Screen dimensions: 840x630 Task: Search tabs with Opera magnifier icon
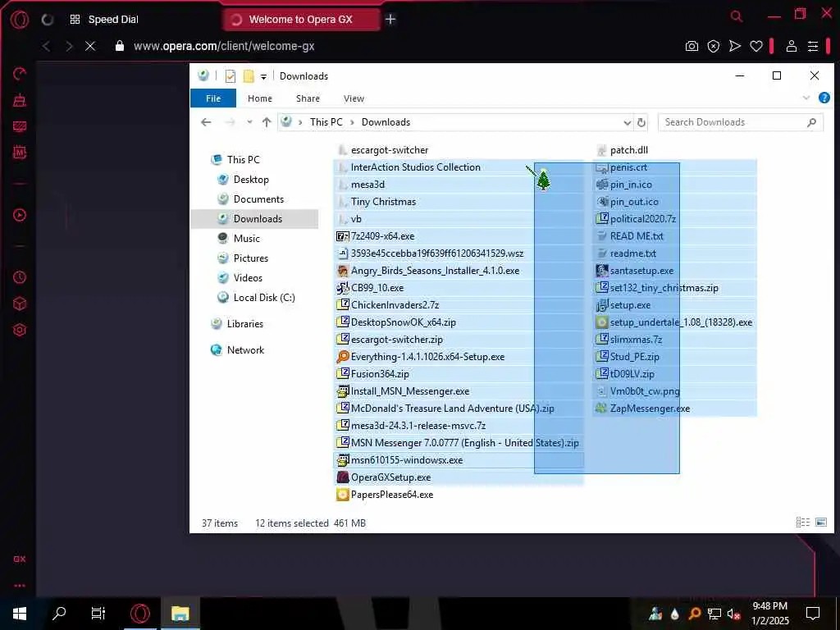click(737, 16)
